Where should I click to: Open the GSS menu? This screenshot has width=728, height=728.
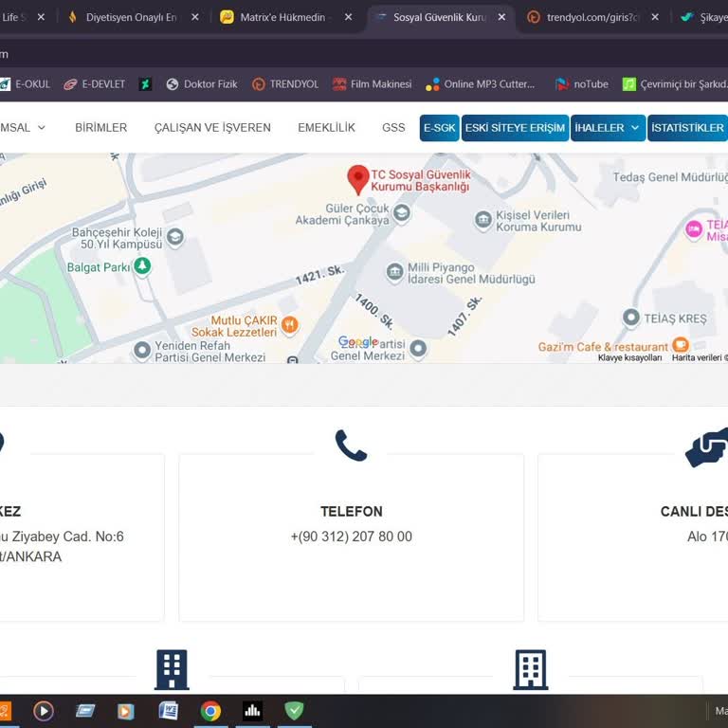tap(393, 128)
